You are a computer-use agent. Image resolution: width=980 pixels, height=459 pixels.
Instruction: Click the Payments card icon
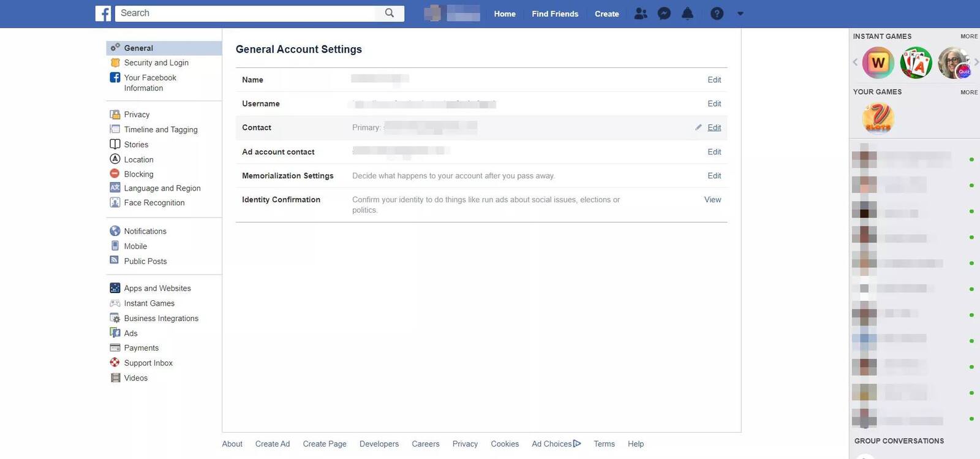coord(115,347)
